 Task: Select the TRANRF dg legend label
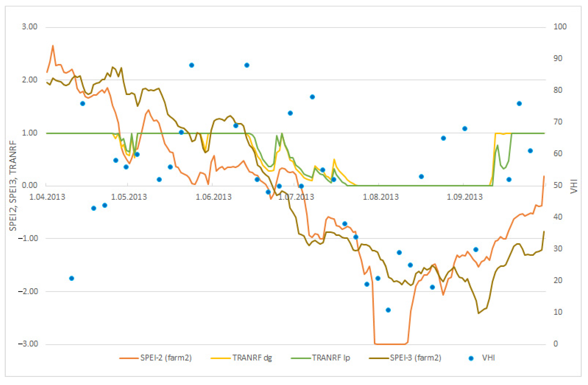(252, 358)
